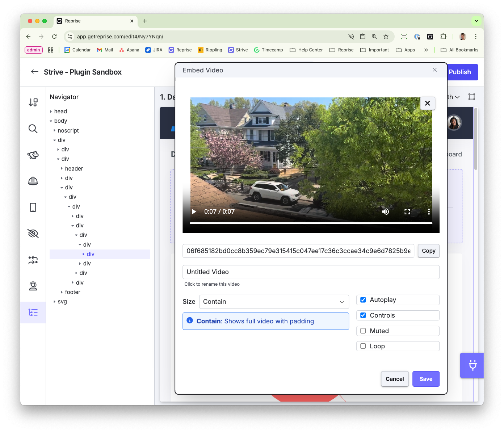This screenshot has height=432, width=504.
Task: Toggle video fullscreen icon
Action: pyautogui.click(x=407, y=211)
